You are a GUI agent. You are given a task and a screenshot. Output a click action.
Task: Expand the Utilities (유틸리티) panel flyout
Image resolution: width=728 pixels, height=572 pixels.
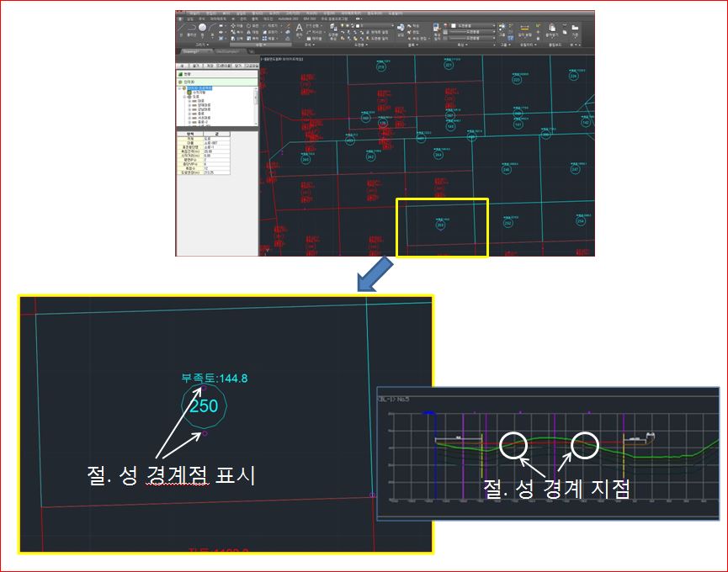527,45
